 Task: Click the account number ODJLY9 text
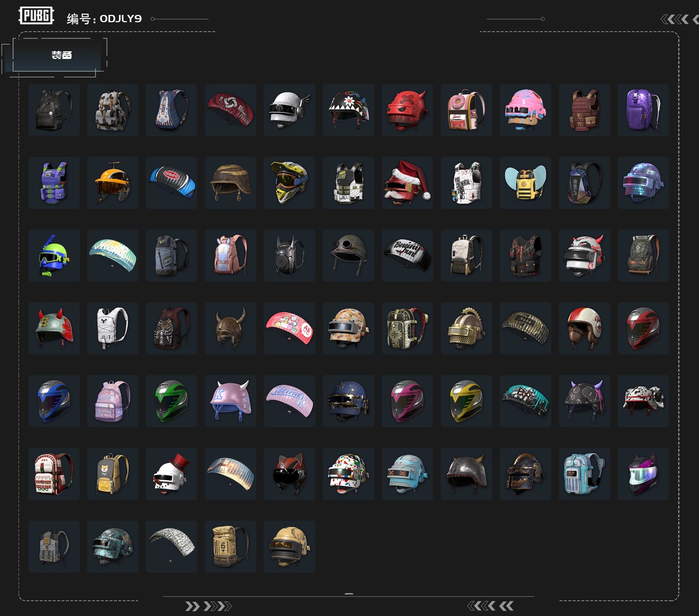pos(121,19)
